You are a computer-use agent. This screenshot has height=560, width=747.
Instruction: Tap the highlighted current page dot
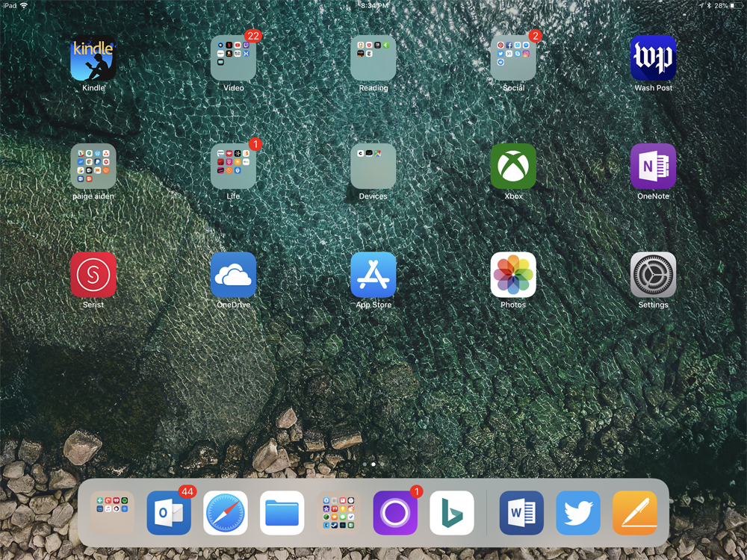pyautogui.click(x=373, y=464)
